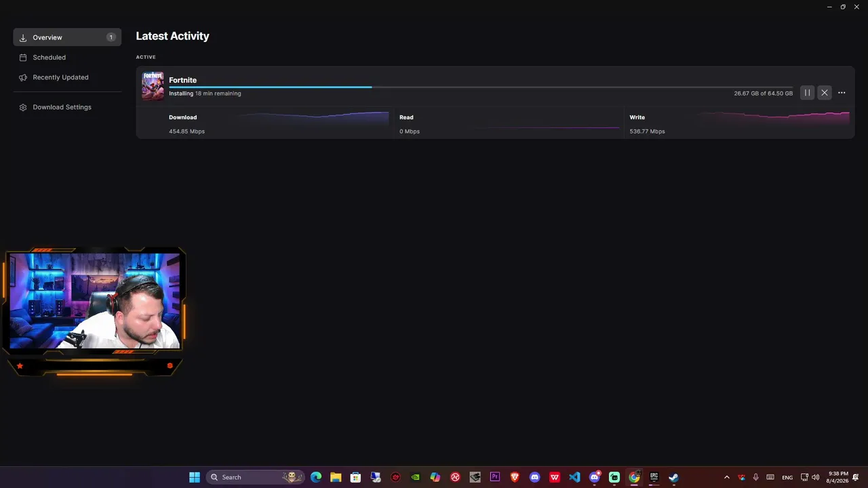Select the Fortnite title in Latest Activity
Image resolution: width=868 pixels, height=488 pixels.
(x=182, y=80)
